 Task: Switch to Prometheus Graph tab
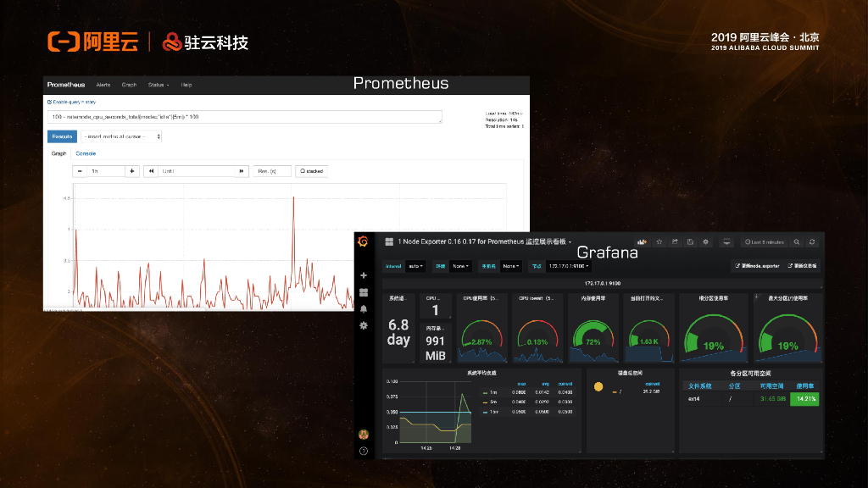(59, 153)
